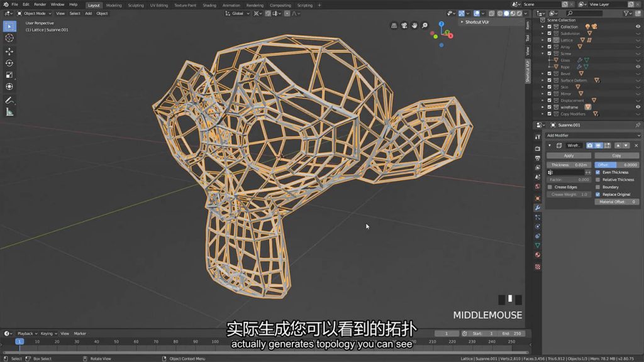
Task: Open the Texture properties checker tab
Action: pyautogui.click(x=538, y=266)
